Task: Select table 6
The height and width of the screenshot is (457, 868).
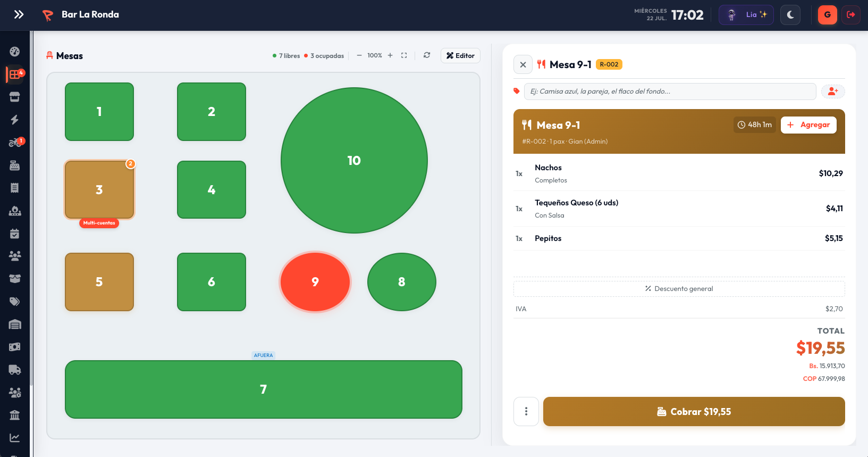Action: coord(212,282)
